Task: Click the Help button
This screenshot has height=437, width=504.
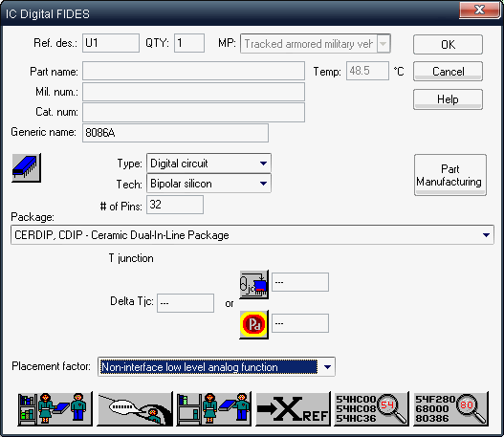Action: click(x=448, y=99)
